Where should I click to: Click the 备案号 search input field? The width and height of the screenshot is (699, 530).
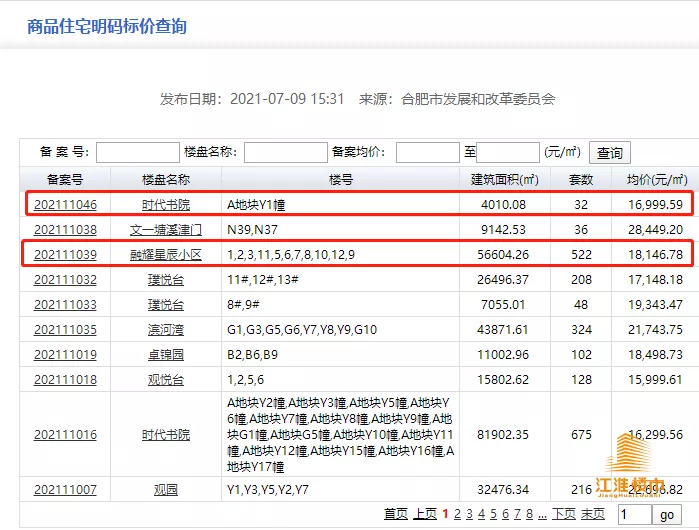pyautogui.click(x=138, y=152)
